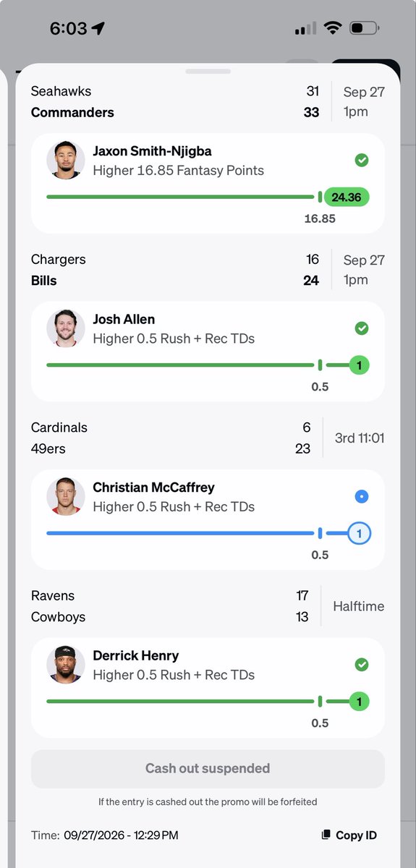Click green check icon on Smith-Njigba card
The image size is (416, 868).
pos(362,160)
